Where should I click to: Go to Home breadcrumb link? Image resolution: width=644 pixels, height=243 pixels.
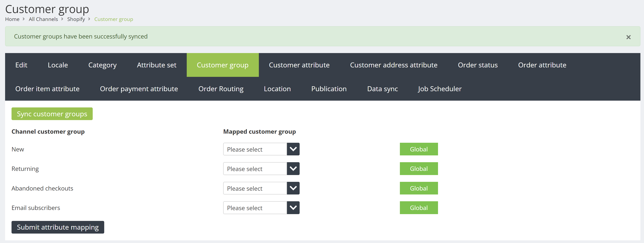[x=12, y=19]
